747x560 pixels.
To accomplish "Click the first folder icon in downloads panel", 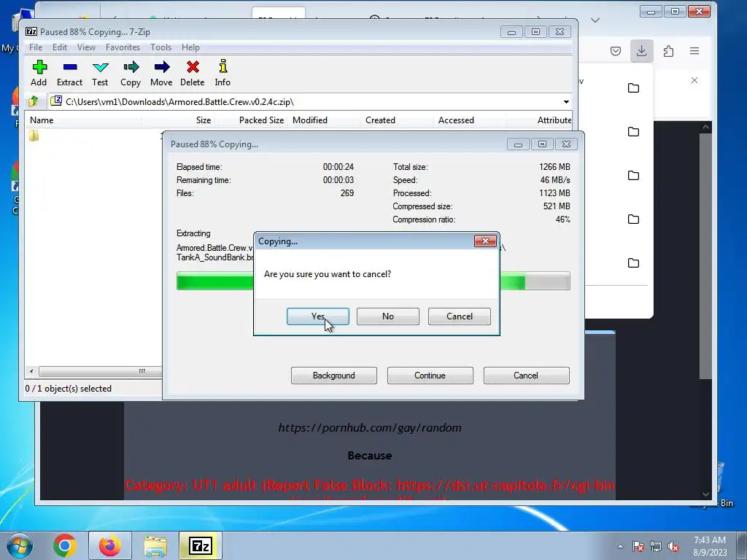I will (x=634, y=88).
